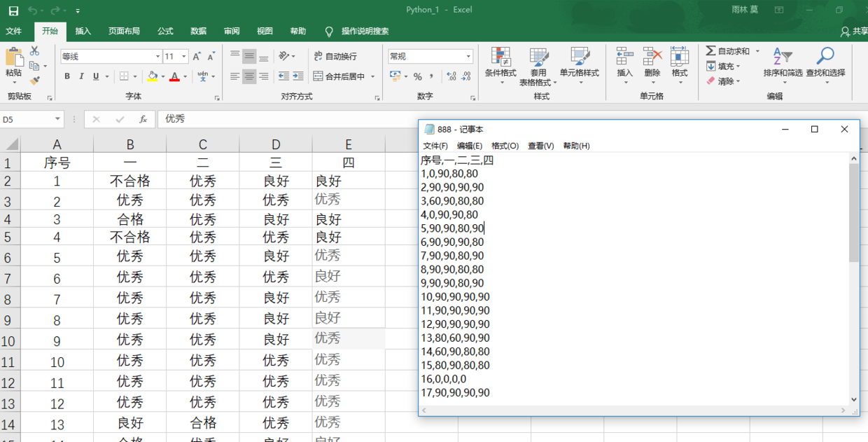Toggle Top Align vertical alignment
This screenshot has width=868, height=442.
click(x=235, y=56)
